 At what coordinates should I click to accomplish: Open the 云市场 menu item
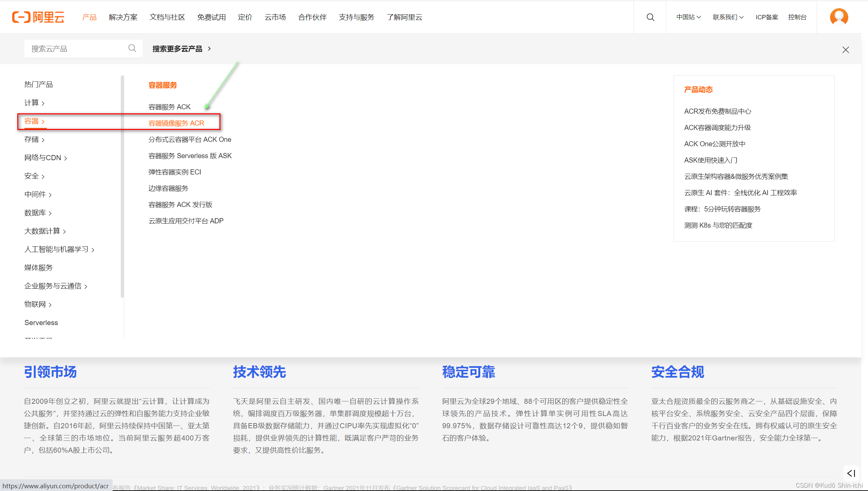[x=275, y=17]
